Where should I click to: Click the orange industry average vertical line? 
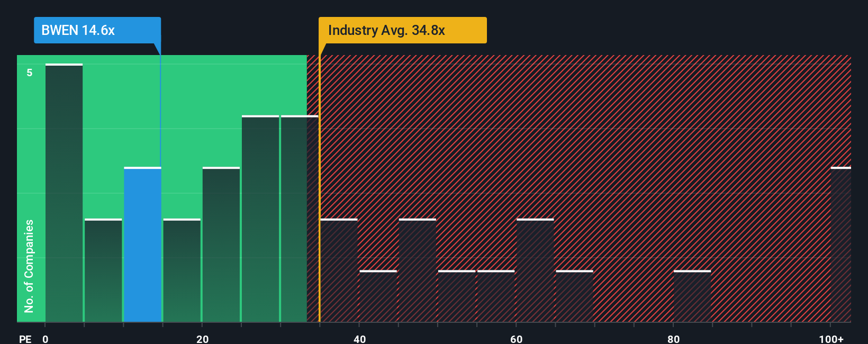click(319, 188)
